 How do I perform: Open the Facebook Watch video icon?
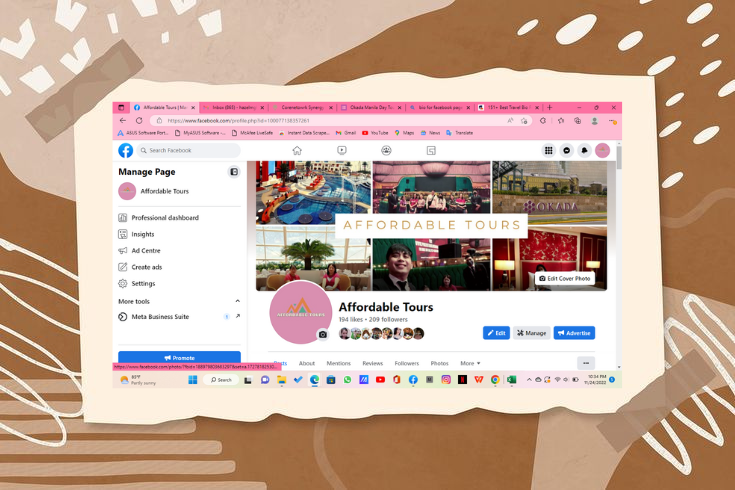tap(342, 151)
